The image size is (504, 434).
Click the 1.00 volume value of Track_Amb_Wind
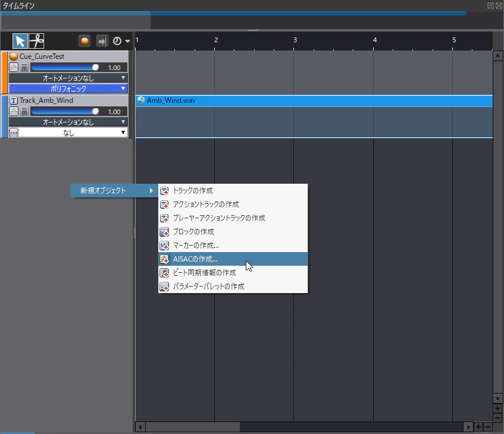pos(114,112)
